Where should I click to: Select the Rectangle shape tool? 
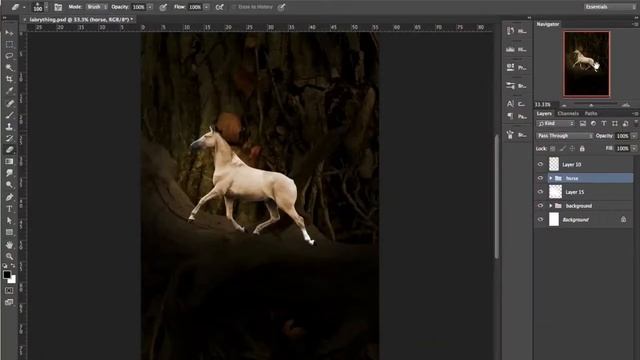[9, 233]
